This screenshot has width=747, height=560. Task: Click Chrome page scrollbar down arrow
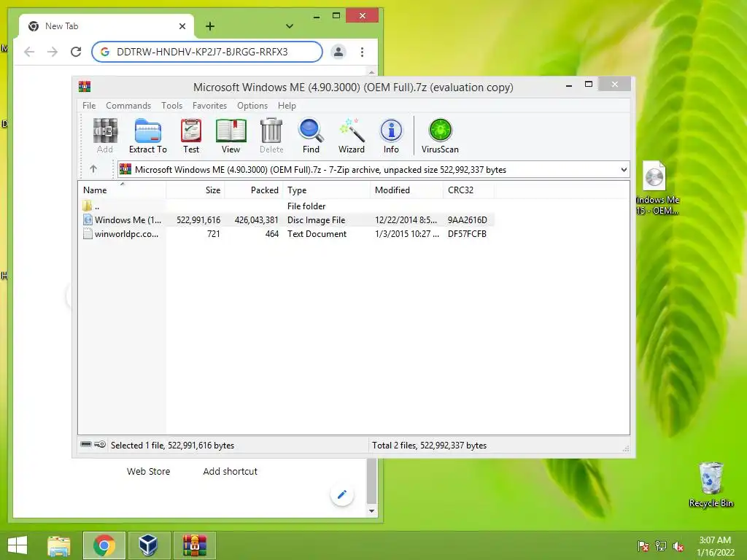[x=371, y=511]
